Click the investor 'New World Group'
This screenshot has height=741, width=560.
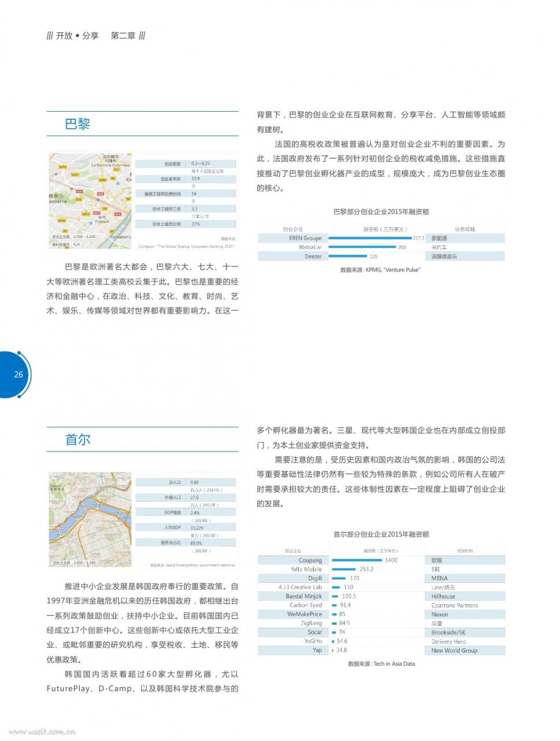click(x=455, y=650)
